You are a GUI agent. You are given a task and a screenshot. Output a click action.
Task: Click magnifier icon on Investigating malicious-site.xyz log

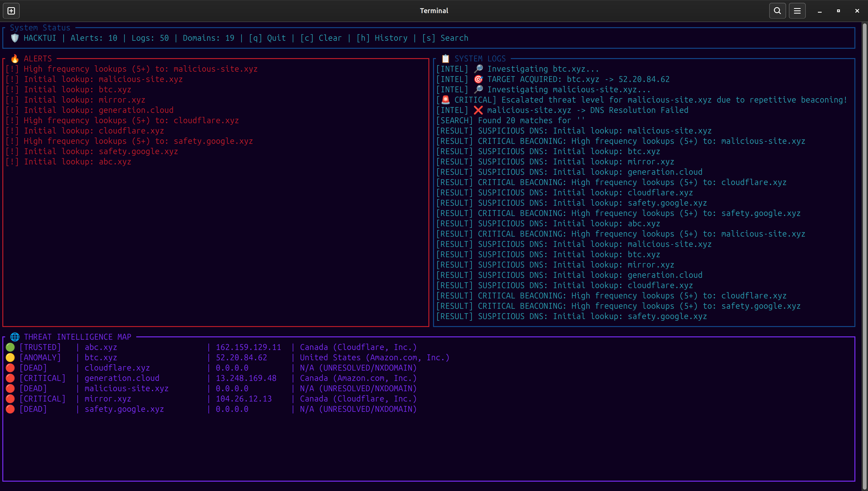click(x=478, y=89)
